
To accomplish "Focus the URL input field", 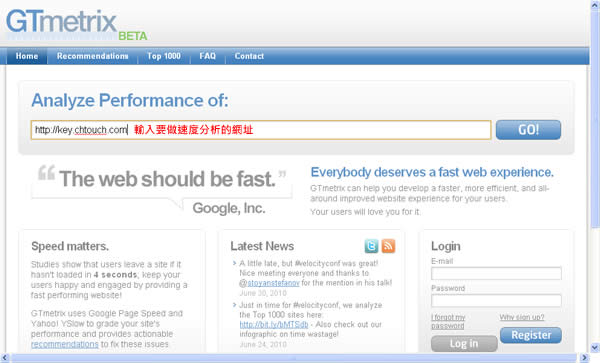I will 261,130.
